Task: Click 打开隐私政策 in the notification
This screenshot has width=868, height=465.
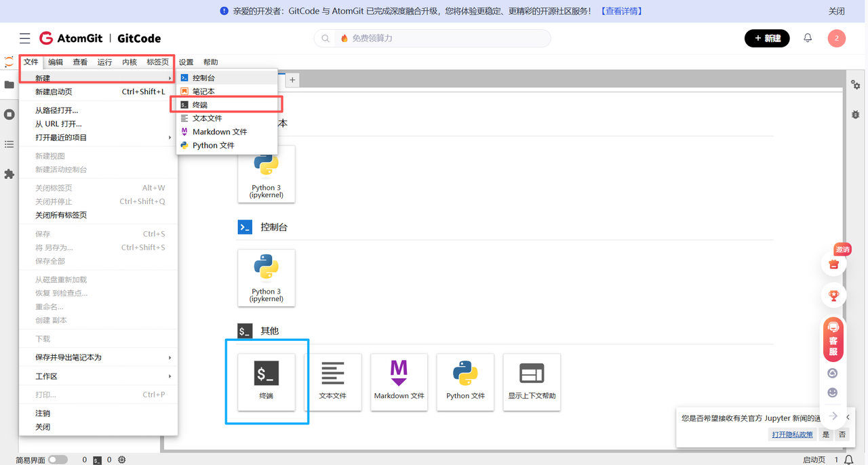Action: click(x=792, y=434)
